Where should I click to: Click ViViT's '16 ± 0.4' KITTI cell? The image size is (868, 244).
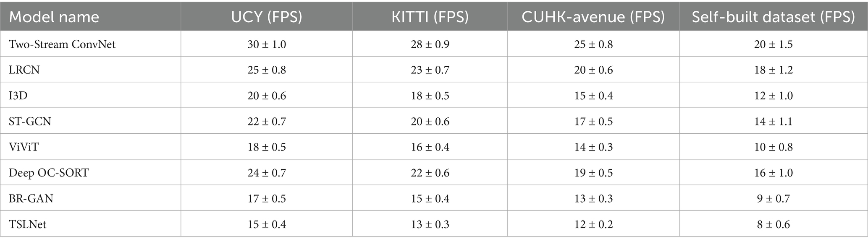point(430,147)
